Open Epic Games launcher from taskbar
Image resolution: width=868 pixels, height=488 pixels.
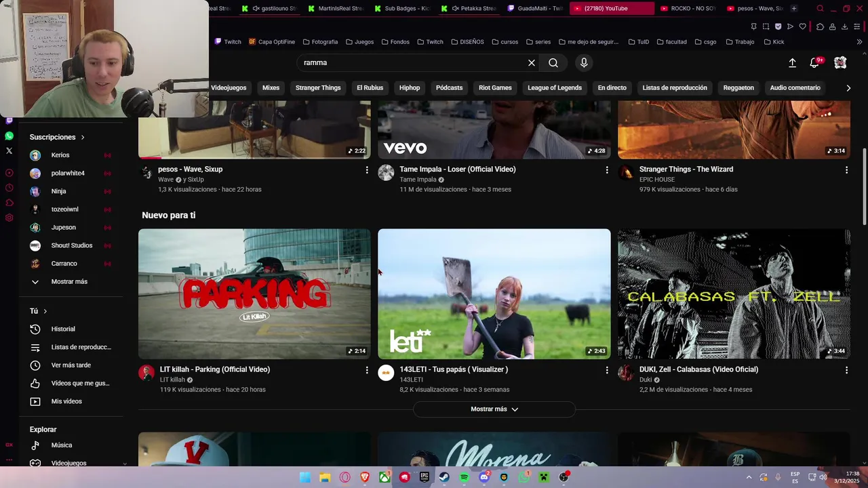[425, 477]
